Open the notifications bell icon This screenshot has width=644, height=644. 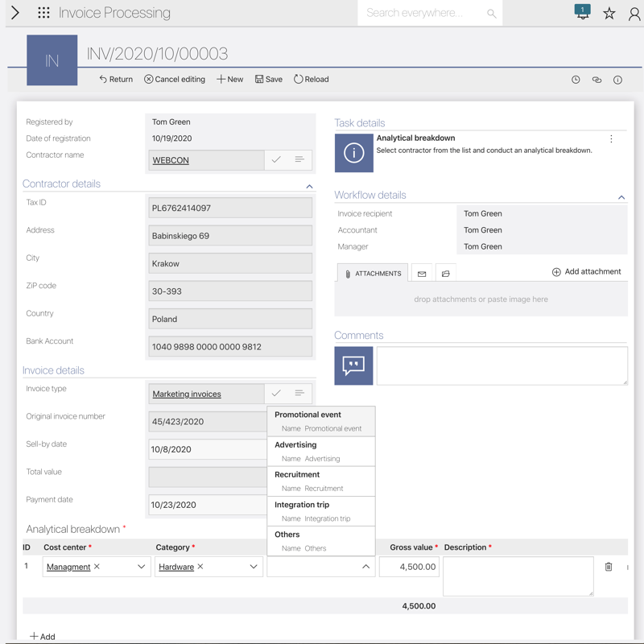click(582, 13)
